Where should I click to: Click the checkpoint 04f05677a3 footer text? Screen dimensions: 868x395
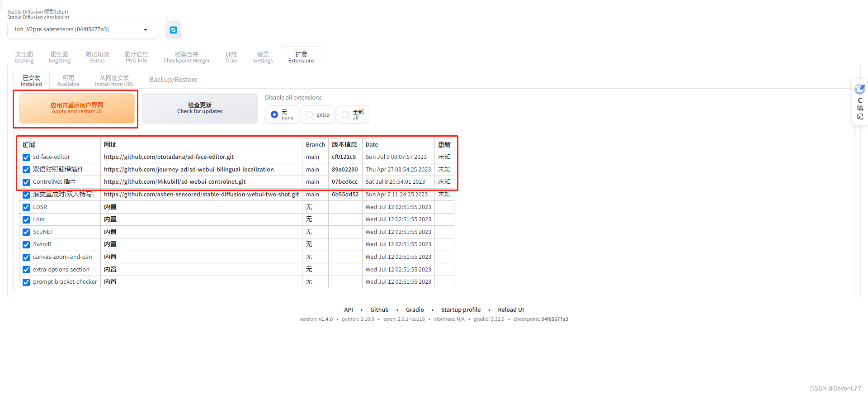pyautogui.click(x=541, y=319)
